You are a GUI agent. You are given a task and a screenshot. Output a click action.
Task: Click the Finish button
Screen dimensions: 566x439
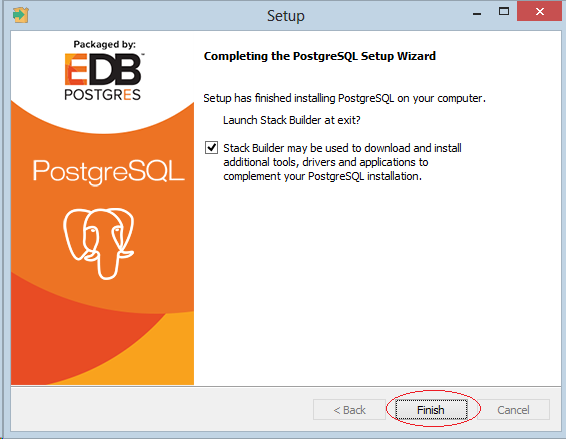pos(431,410)
